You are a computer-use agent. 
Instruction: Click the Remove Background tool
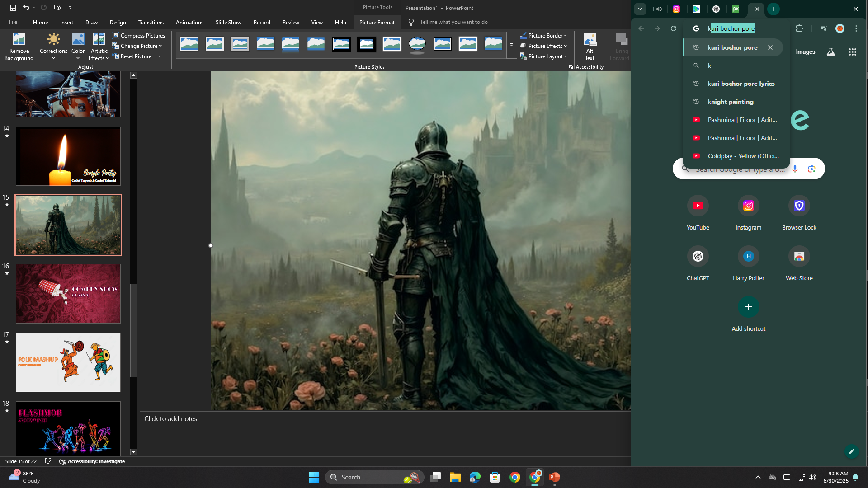(19, 47)
